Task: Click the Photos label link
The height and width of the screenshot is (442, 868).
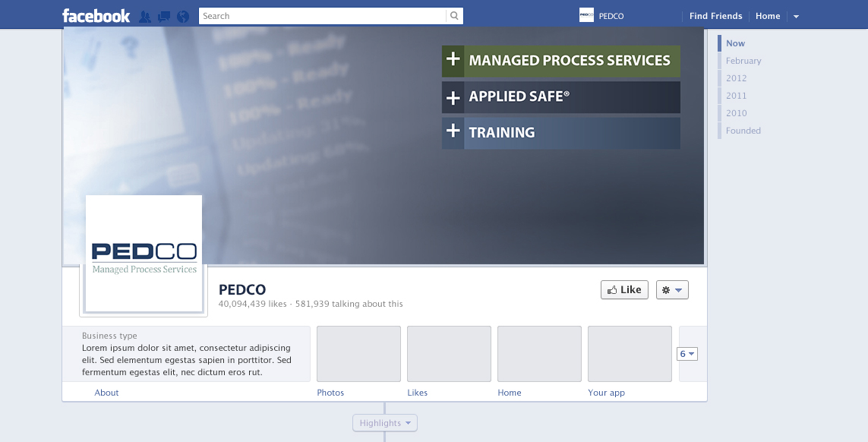Action: [x=330, y=393]
